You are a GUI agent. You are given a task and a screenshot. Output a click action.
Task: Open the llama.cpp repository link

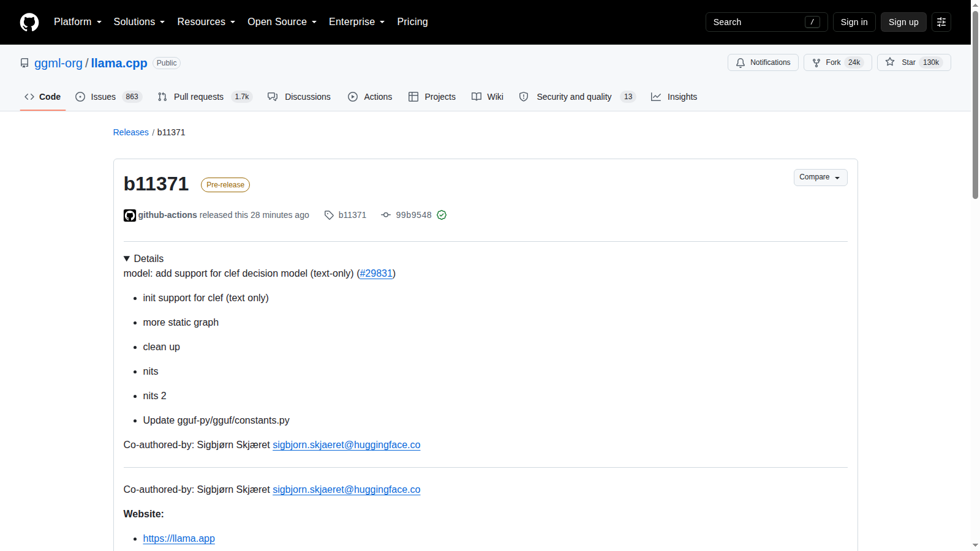point(119,63)
